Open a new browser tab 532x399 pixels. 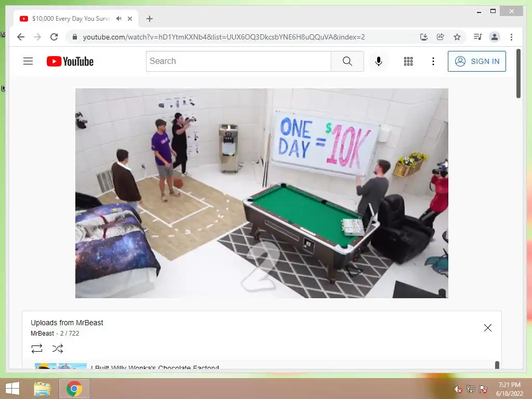click(150, 19)
